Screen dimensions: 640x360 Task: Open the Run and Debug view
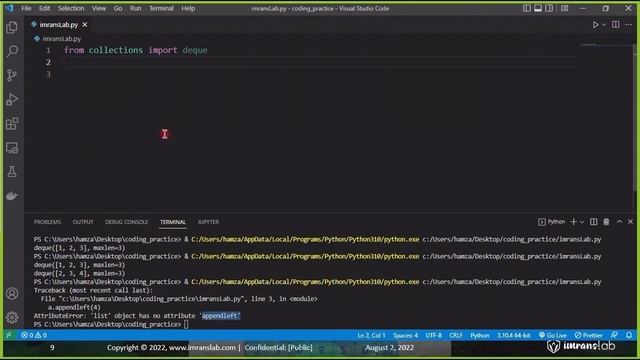tap(12, 100)
